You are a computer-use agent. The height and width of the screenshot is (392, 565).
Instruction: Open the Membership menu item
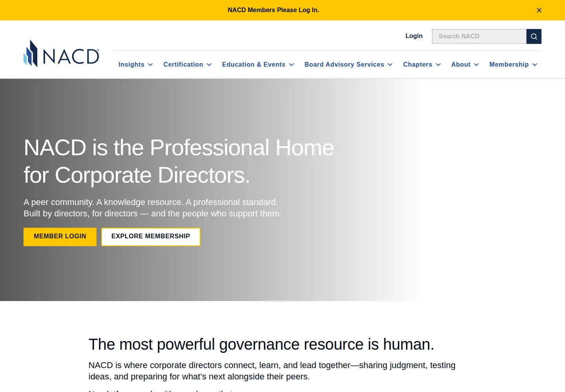pyautogui.click(x=509, y=65)
